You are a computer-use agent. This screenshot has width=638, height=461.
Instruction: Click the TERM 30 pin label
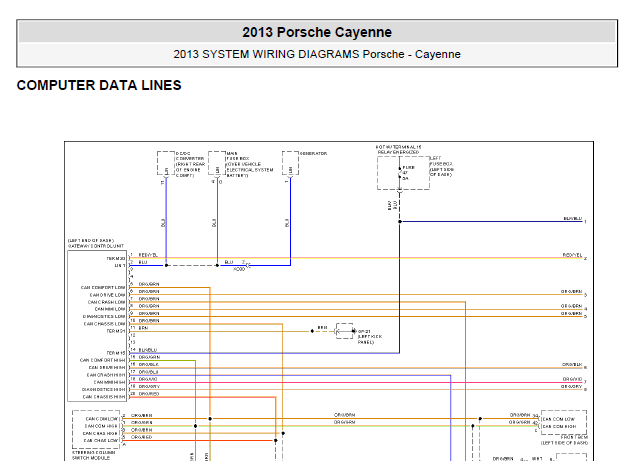click(116, 258)
